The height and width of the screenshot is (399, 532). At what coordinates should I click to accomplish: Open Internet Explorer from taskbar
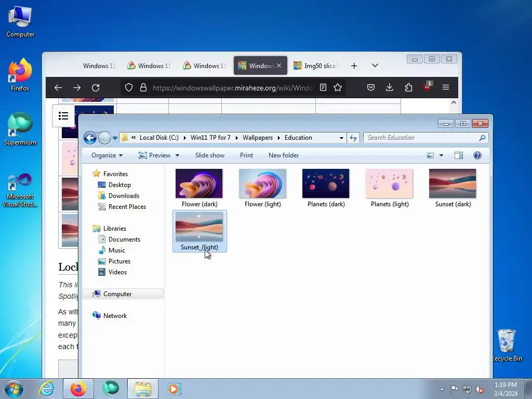point(46,389)
